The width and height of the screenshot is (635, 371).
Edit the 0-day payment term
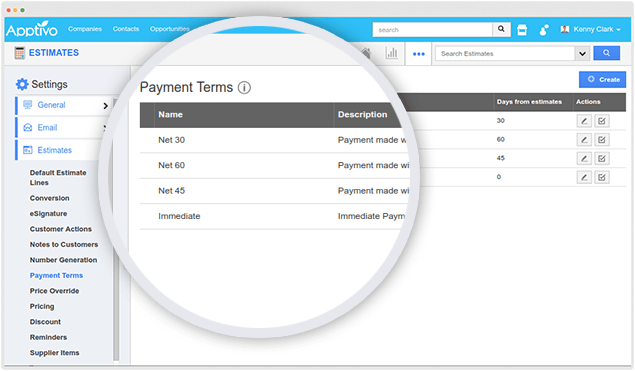pos(584,177)
